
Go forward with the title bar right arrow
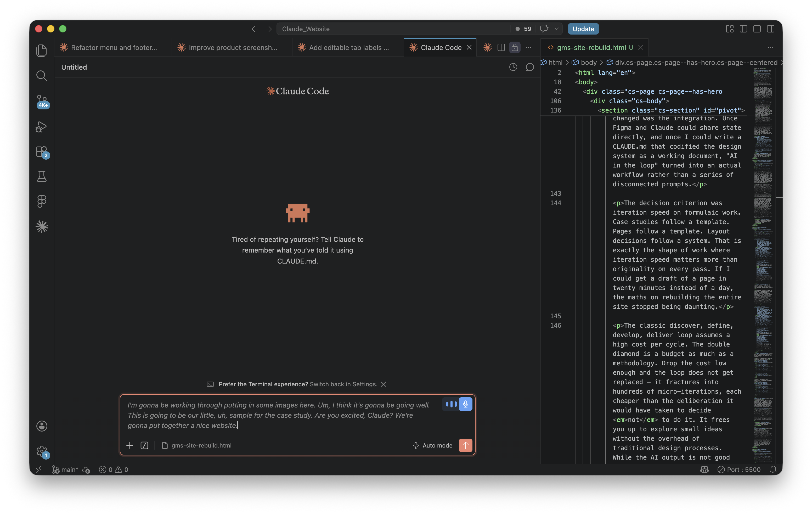(x=268, y=29)
